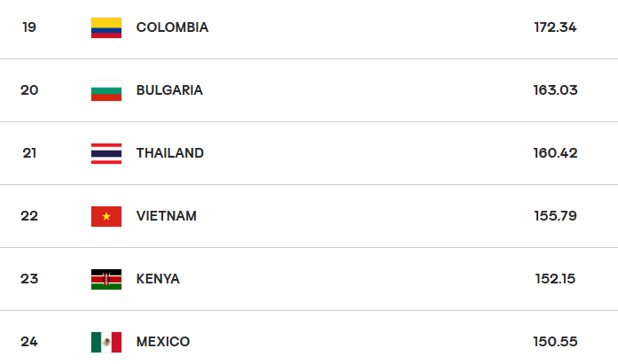Open the MEXICO team name
This screenshot has height=364, width=618.
point(163,342)
